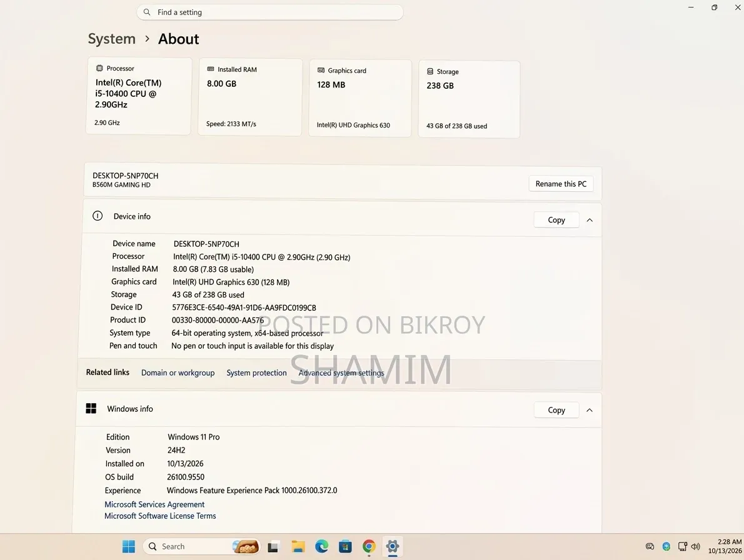Open Microsoft Edge from taskbar
The width and height of the screenshot is (744, 560).
[322, 547]
